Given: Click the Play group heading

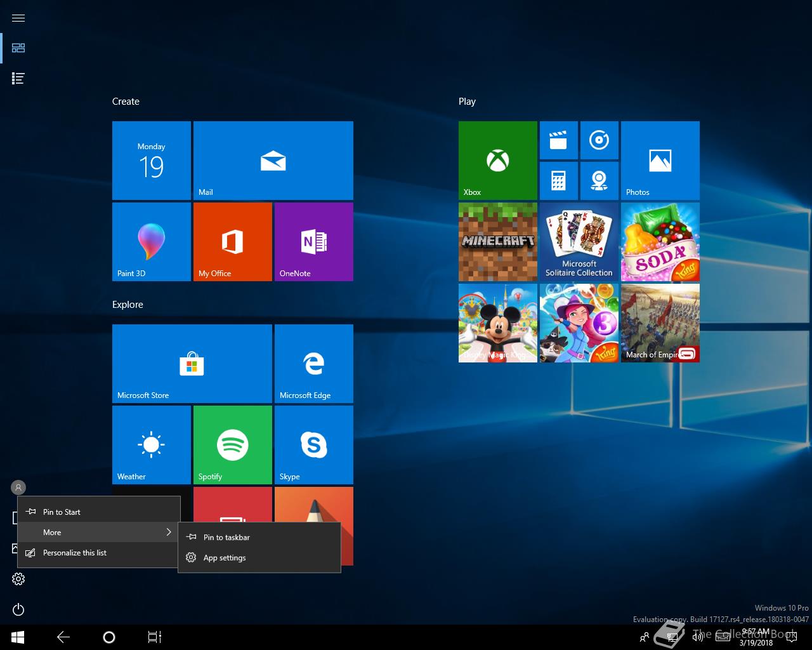Looking at the screenshot, I should (x=467, y=102).
